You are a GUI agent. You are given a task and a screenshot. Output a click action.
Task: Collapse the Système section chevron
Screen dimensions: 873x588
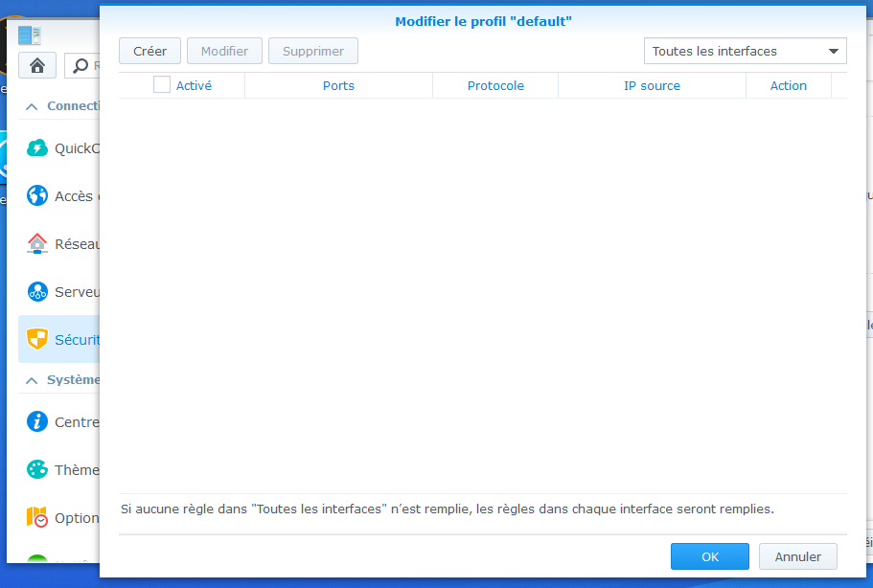tap(32, 380)
